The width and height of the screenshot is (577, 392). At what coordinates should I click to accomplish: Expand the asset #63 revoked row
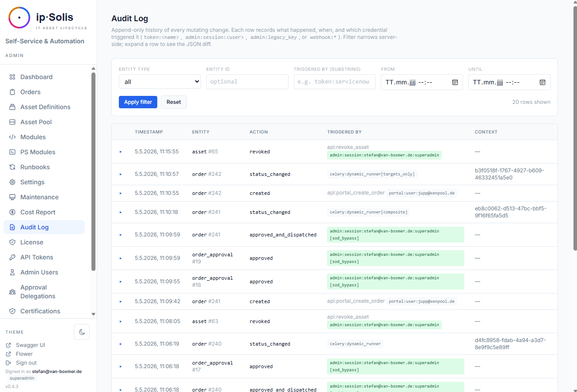click(121, 321)
